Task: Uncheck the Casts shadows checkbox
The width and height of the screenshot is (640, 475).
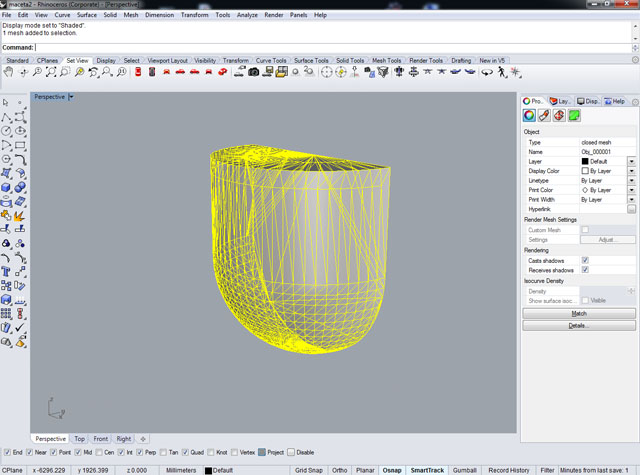Action: point(585,260)
